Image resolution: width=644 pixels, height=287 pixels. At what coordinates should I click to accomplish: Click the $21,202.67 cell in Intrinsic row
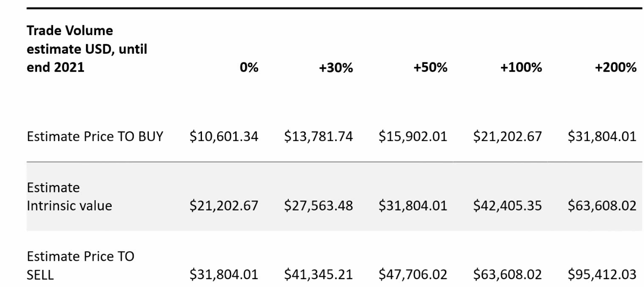(224, 205)
